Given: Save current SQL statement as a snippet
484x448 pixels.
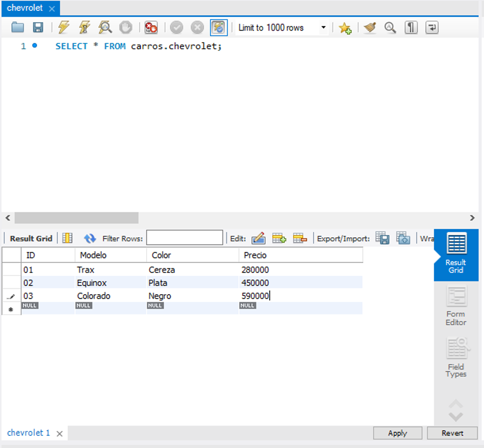Looking at the screenshot, I should pos(345,27).
